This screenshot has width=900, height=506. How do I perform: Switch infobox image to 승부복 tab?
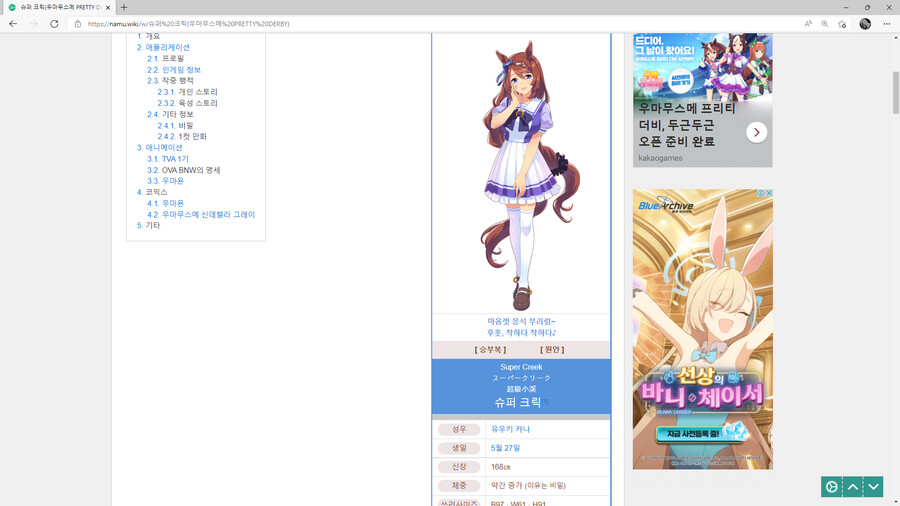[x=490, y=349]
